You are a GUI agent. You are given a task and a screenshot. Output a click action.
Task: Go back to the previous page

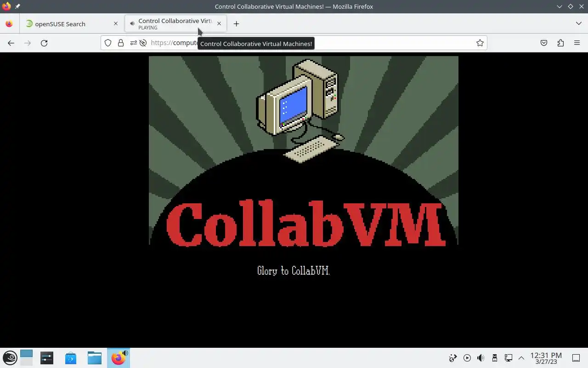coord(11,43)
